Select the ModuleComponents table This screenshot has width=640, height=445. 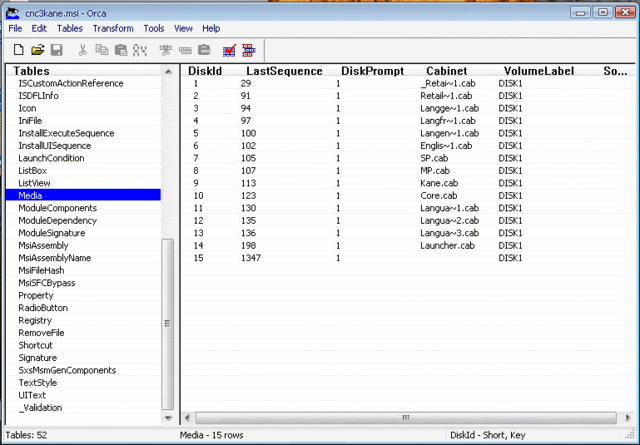[58, 208]
